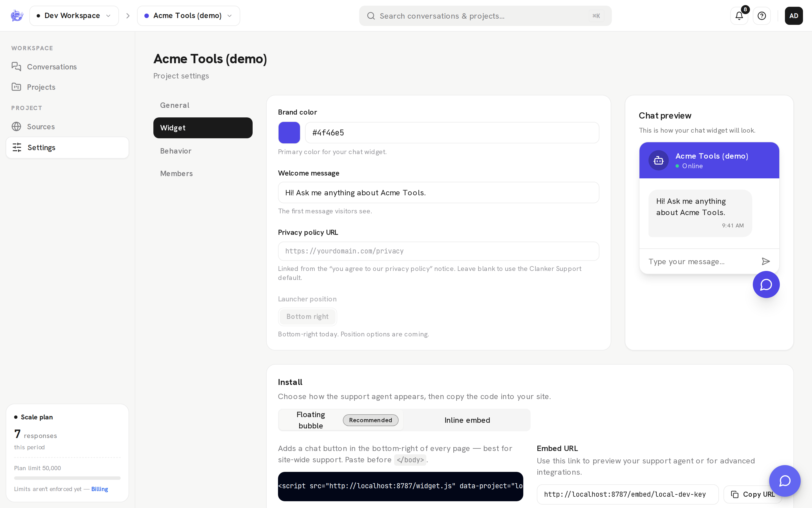Expand the Dev Workspace switcher

coord(74,16)
